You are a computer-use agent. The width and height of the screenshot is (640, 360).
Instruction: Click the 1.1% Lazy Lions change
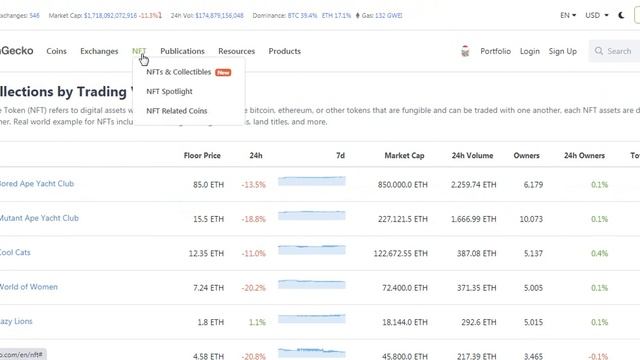pos(257,322)
